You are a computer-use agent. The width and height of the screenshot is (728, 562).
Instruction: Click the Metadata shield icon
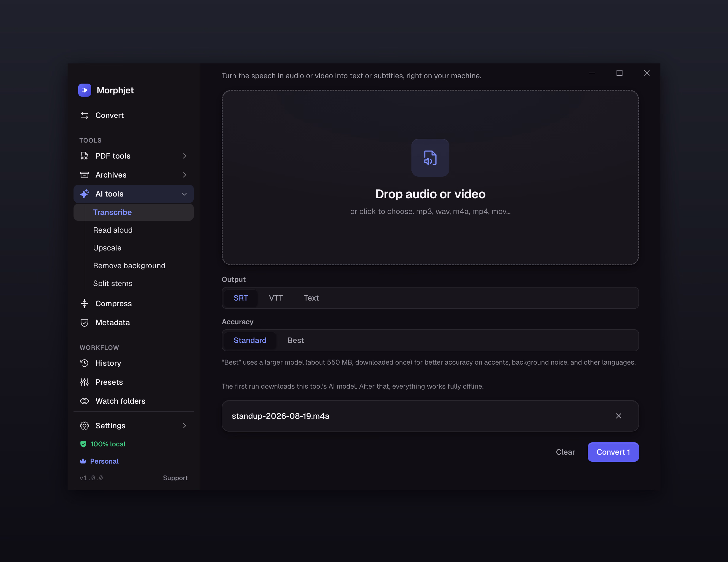point(84,322)
